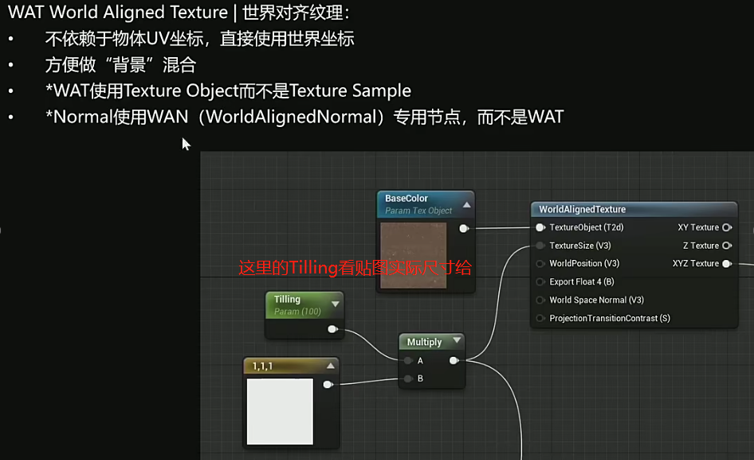Click the WorldPosition (V3) input pin
This screenshot has height=460, width=754.
coord(540,264)
